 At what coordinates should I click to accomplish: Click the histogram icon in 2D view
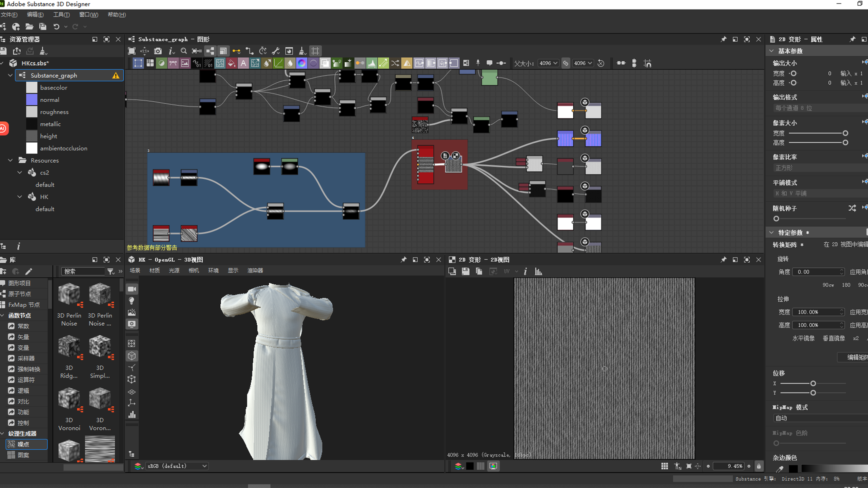tap(538, 271)
